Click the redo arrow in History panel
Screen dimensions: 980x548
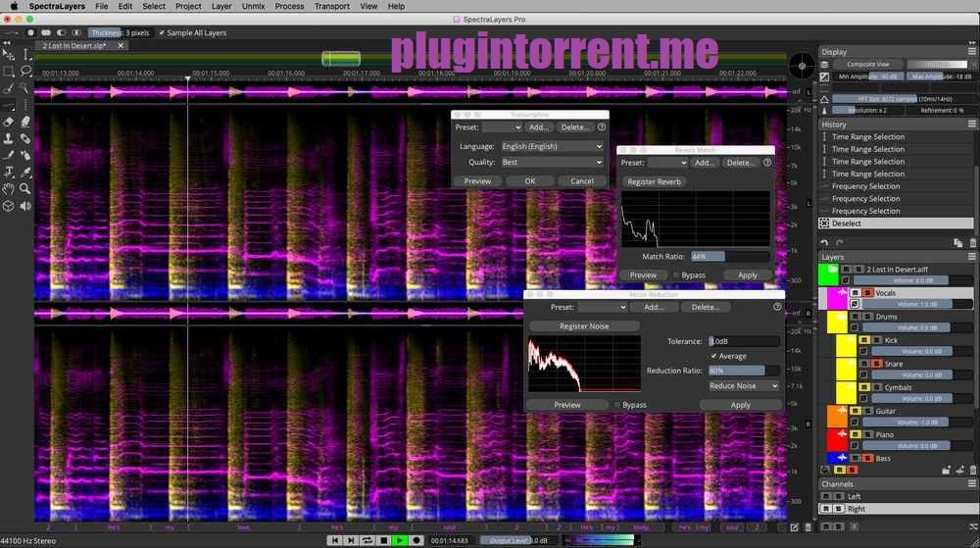(840, 243)
